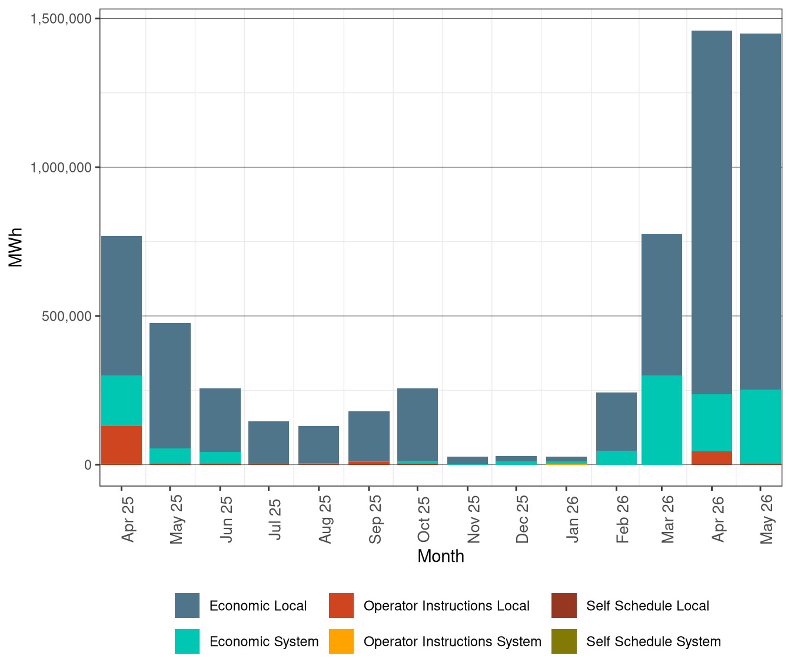Viewport: 791px width, 672px height.
Task: Click the Feb 26 Economic Local bar segment
Action: [617, 421]
